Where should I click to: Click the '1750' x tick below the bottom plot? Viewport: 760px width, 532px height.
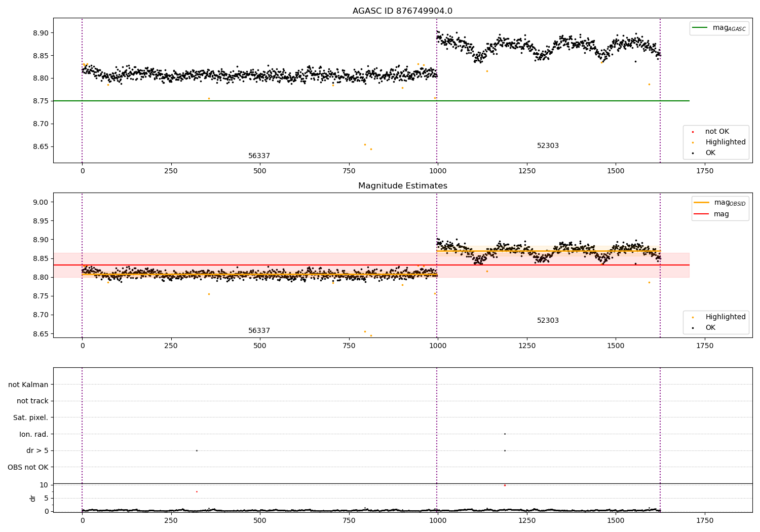[x=705, y=520]
